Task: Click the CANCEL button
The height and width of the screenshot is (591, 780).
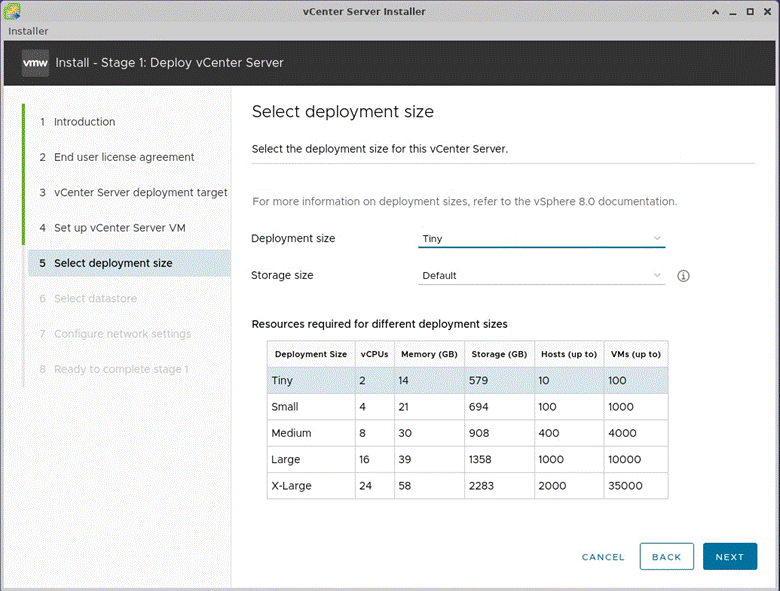Action: [603, 557]
